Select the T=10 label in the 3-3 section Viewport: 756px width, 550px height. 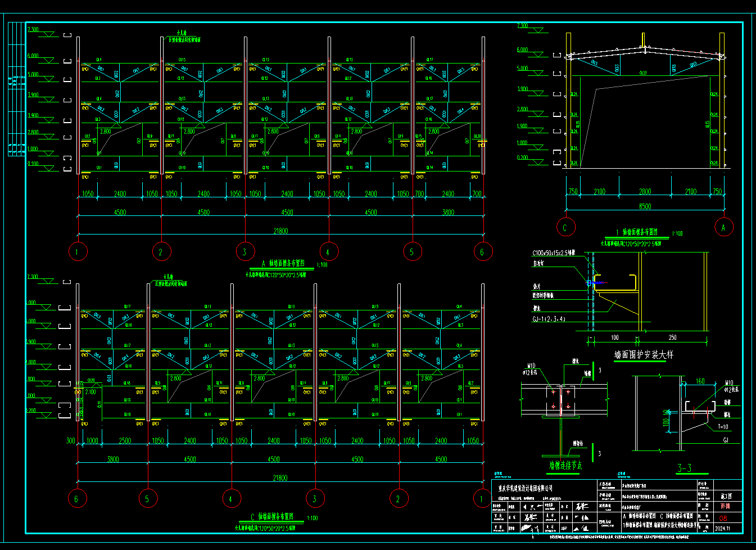pyautogui.click(x=723, y=427)
